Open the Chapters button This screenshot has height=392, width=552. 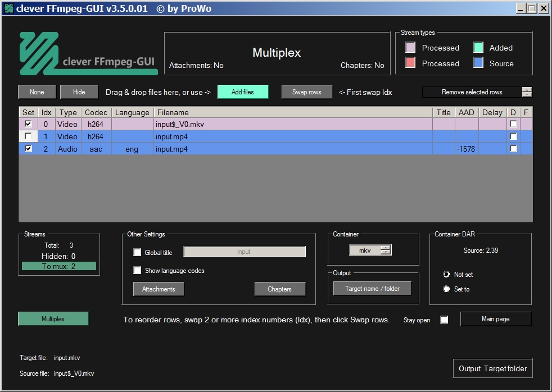[280, 289]
